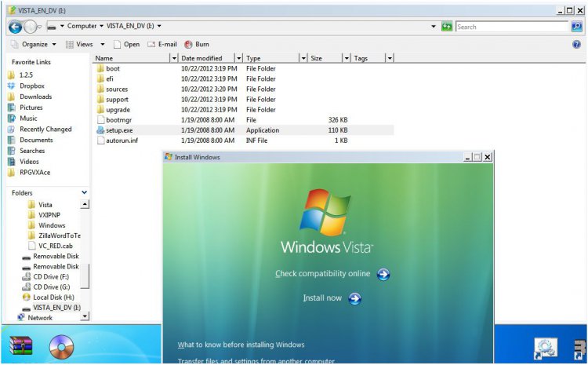The image size is (588, 365).
Task: Open the Help question mark icon
Action: tap(576, 44)
